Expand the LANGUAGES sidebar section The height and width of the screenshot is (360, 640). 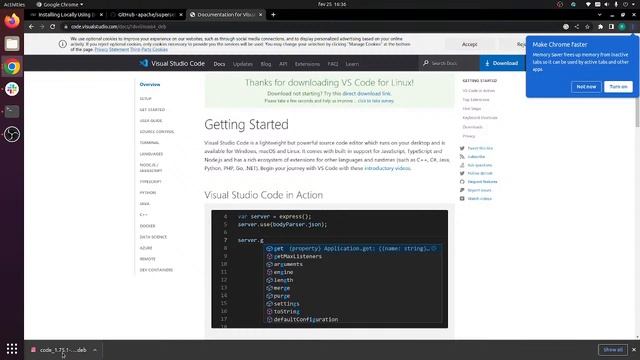point(151,154)
